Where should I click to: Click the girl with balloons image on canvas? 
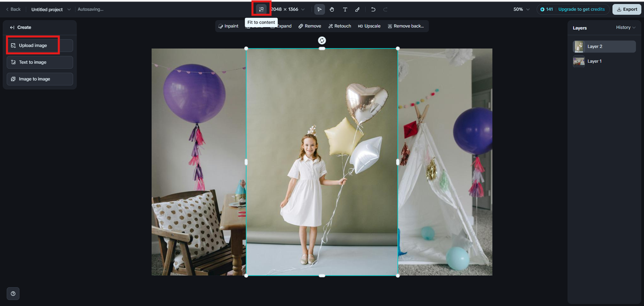(322, 162)
